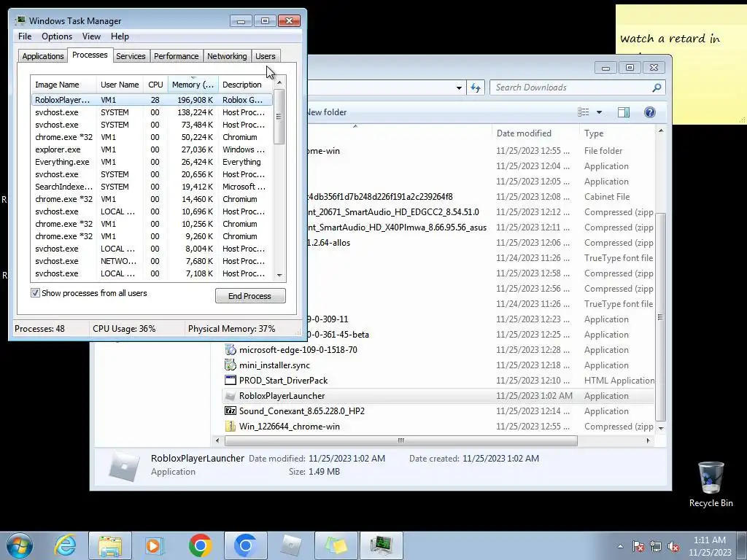Switch to the Applications tab
This screenshot has width=747, height=560.
pos(43,56)
